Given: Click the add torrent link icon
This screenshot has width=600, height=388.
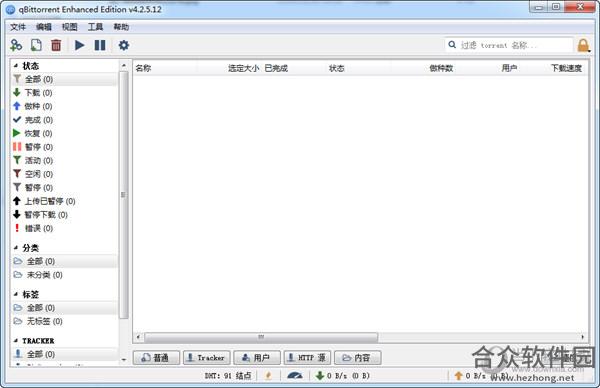Looking at the screenshot, I should pyautogui.click(x=16, y=45).
